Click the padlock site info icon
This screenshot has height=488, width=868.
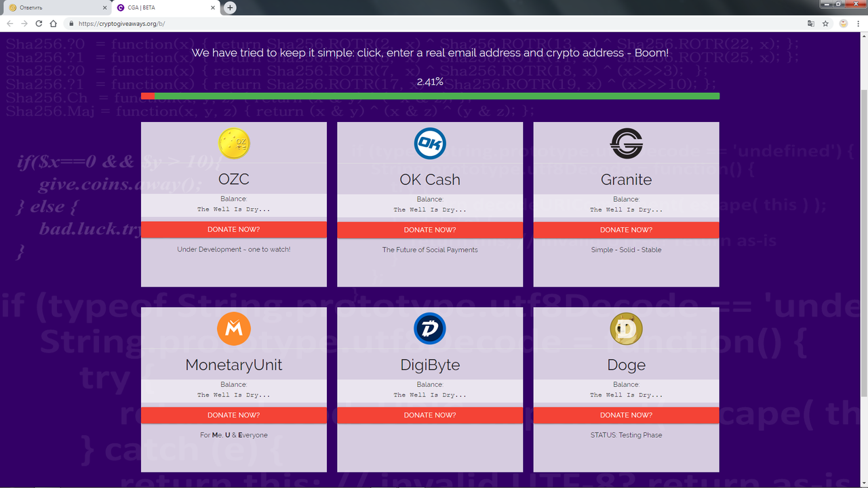pos(71,23)
